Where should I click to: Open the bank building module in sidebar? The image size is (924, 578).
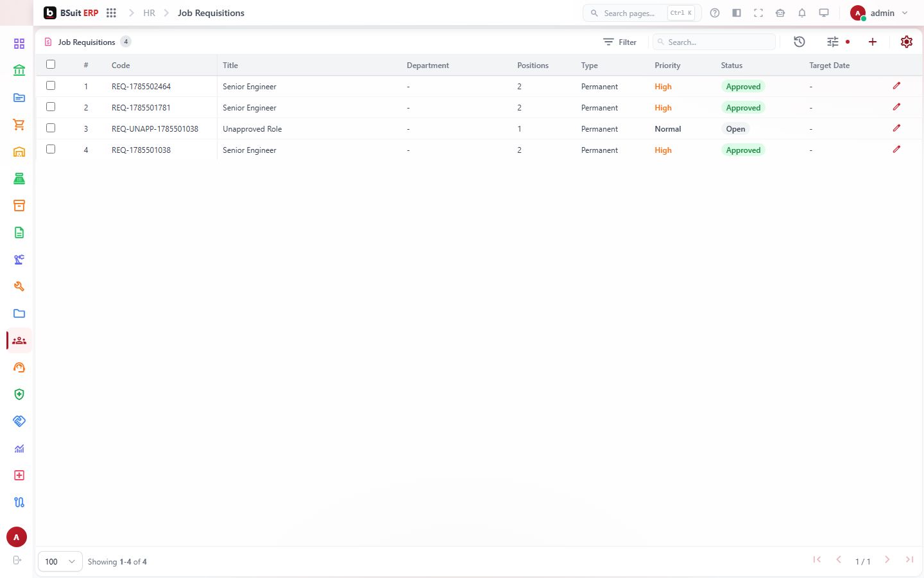[x=19, y=71]
